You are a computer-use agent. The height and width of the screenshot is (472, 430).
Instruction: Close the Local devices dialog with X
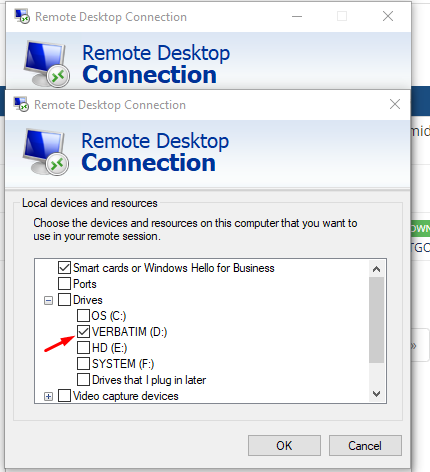point(395,104)
